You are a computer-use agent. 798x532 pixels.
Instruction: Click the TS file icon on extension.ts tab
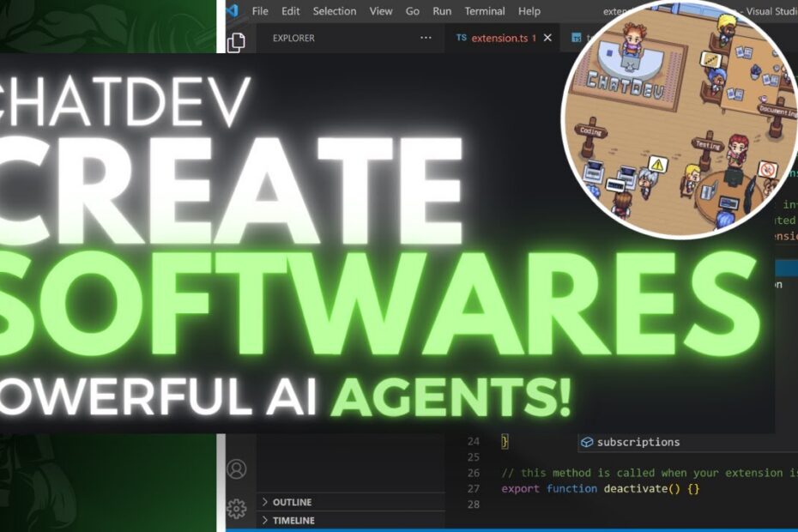point(461,38)
